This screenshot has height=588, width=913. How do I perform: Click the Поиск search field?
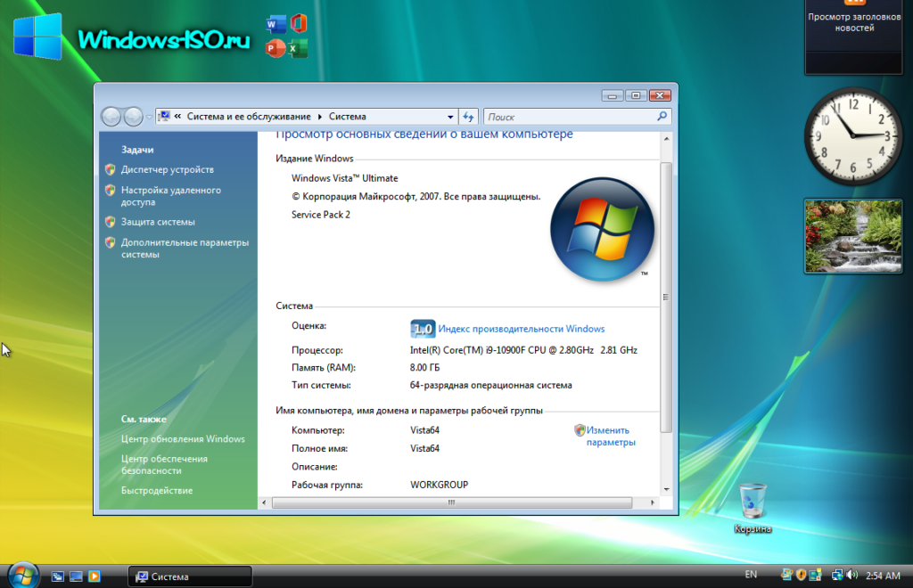[571, 117]
